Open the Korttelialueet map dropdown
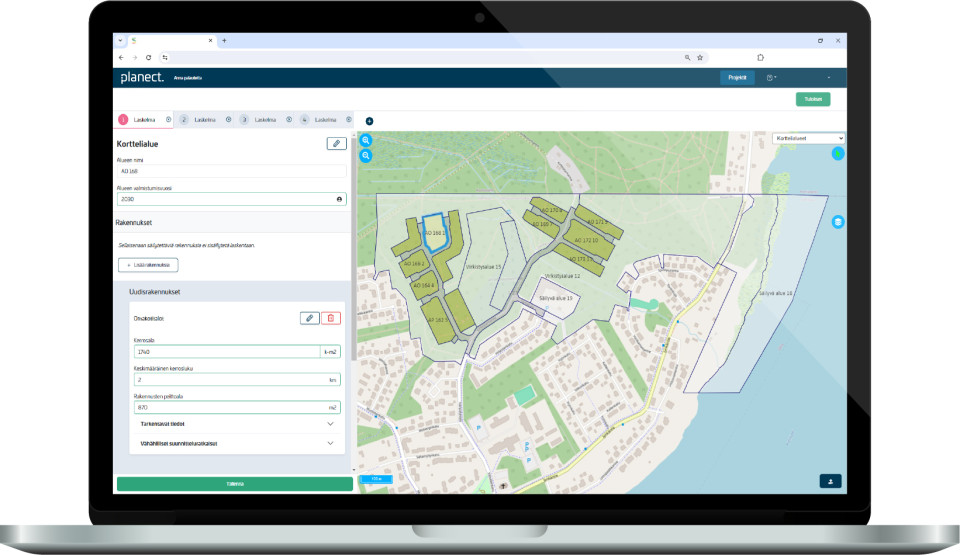960x555 pixels. pos(808,138)
